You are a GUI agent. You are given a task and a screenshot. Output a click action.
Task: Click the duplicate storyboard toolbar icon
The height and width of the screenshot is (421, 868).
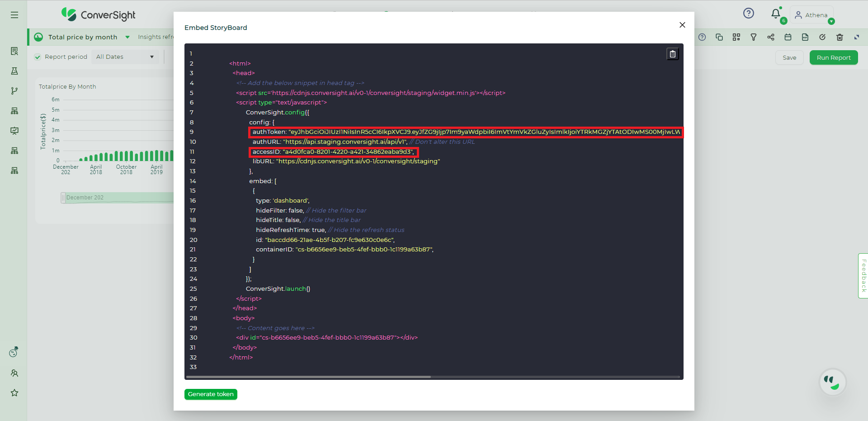(x=719, y=37)
